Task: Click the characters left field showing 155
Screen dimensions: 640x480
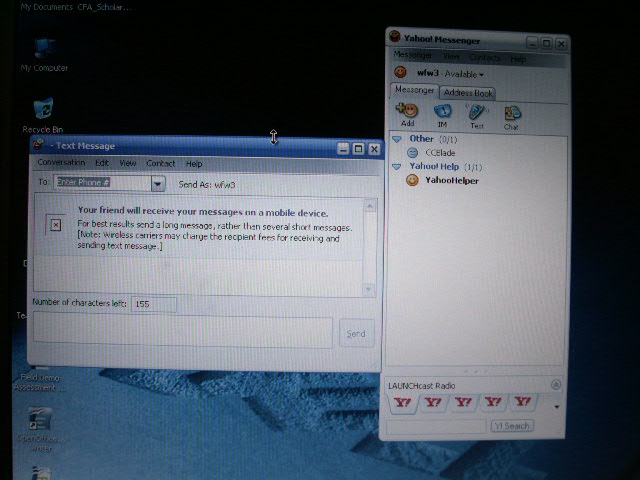Action: pos(153,304)
